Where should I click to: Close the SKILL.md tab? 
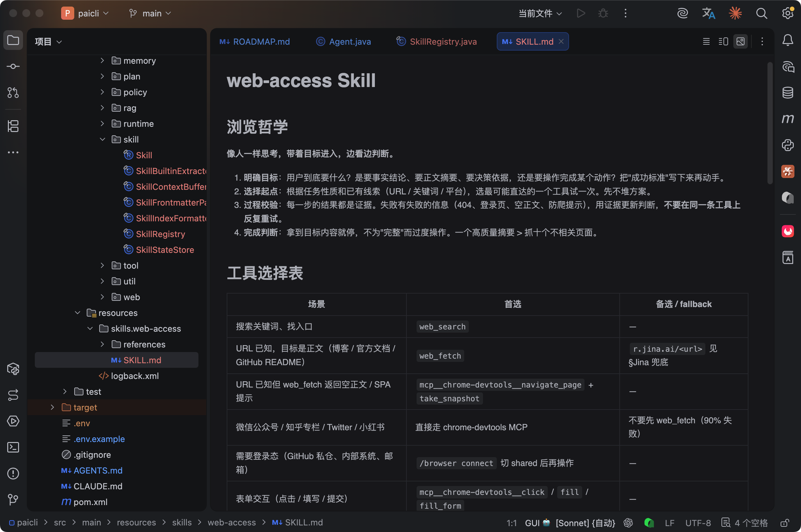click(x=561, y=41)
